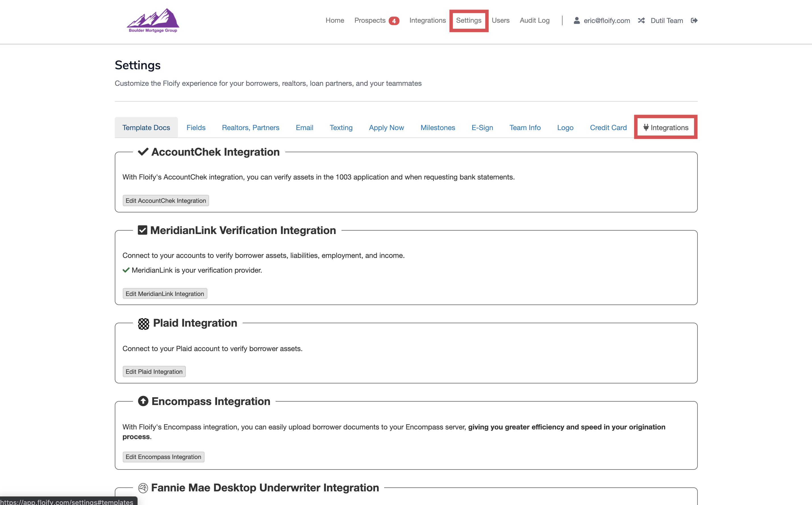Click the Edit Plaid Integration button

click(x=154, y=372)
